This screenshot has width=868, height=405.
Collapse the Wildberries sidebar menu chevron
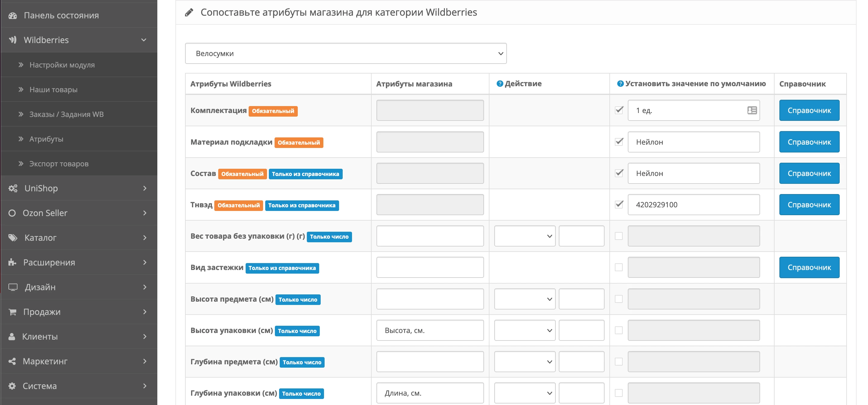pyautogui.click(x=144, y=40)
